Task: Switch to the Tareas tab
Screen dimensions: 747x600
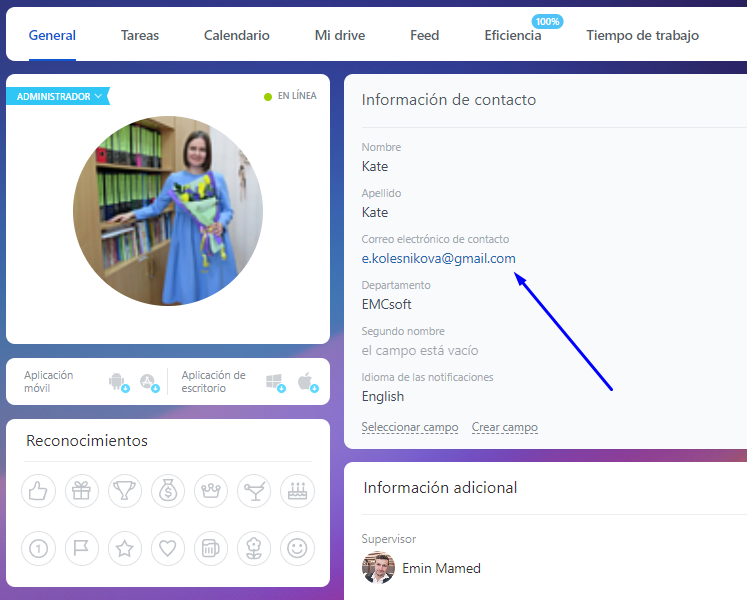Action: (x=140, y=35)
